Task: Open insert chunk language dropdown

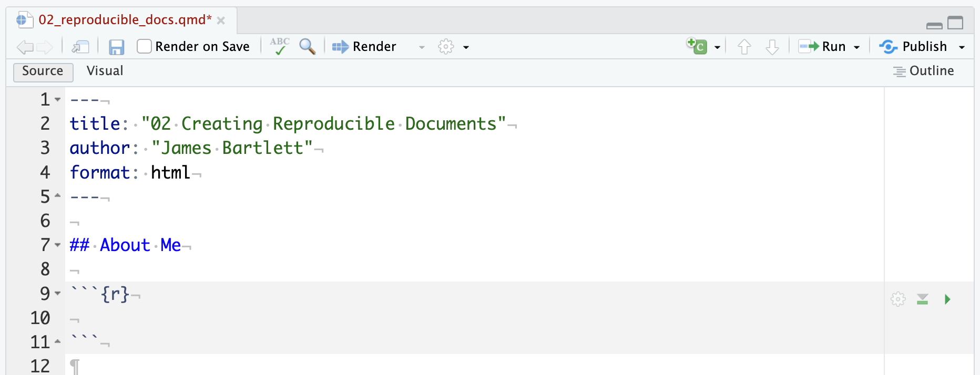Action: (x=717, y=47)
